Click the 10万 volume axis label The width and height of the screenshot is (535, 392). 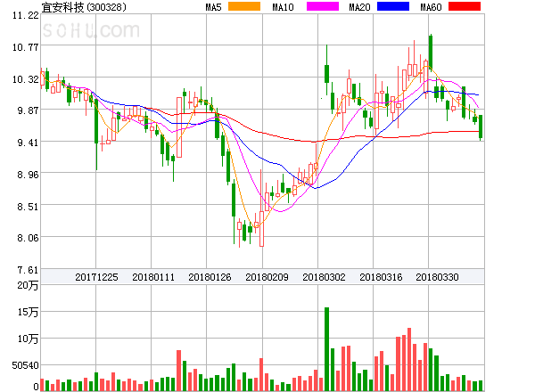[x=28, y=339]
